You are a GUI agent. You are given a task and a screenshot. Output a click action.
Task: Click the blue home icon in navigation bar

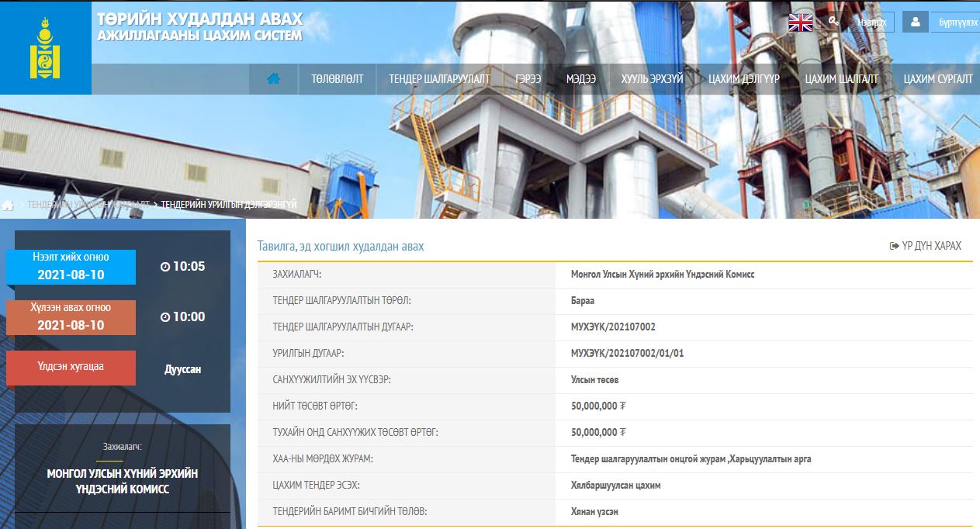tap(273, 79)
